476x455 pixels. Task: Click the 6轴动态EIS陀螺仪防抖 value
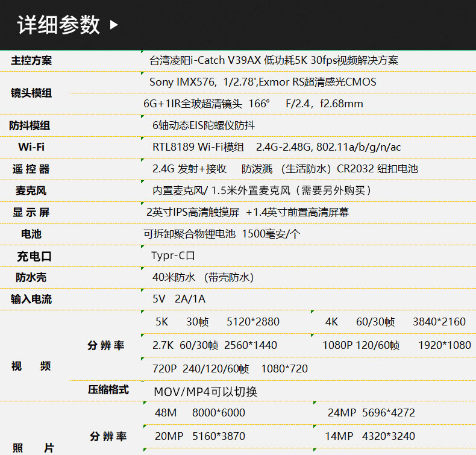[204, 125]
